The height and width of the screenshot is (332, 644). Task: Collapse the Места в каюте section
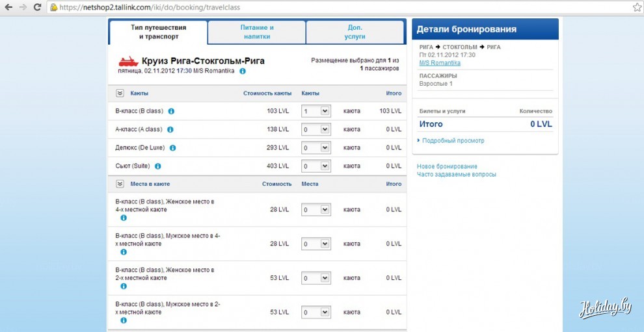[x=120, y=184]
